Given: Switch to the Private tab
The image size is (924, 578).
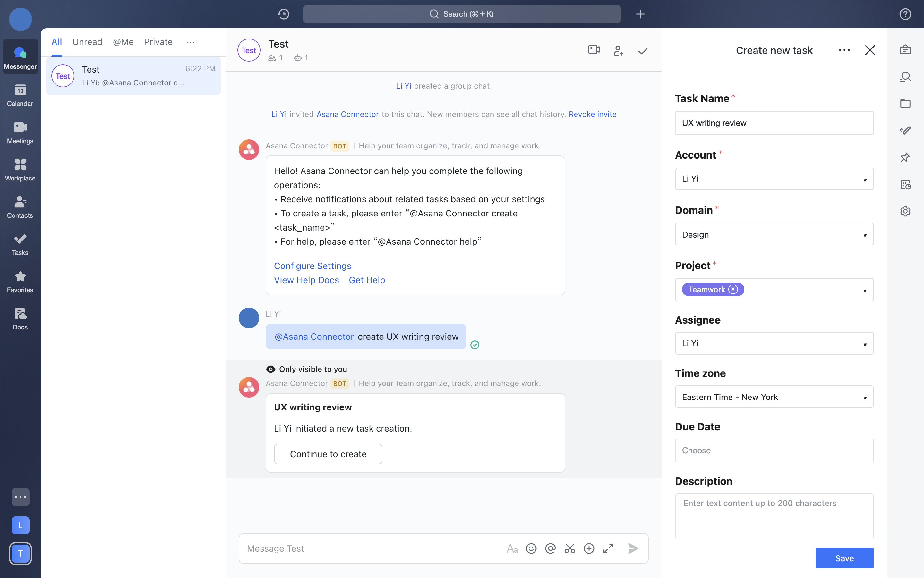Looking at the screenshot, I should (x=158, y=42).
